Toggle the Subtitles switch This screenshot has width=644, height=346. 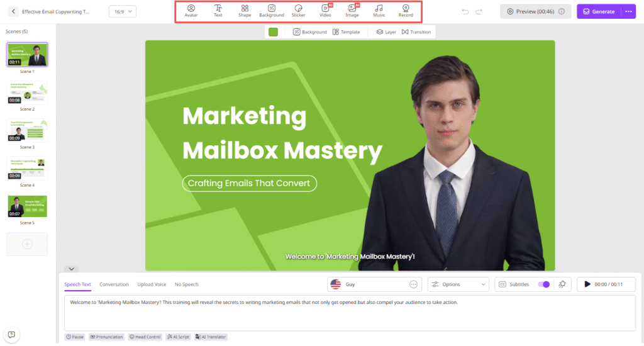[543, 284]
